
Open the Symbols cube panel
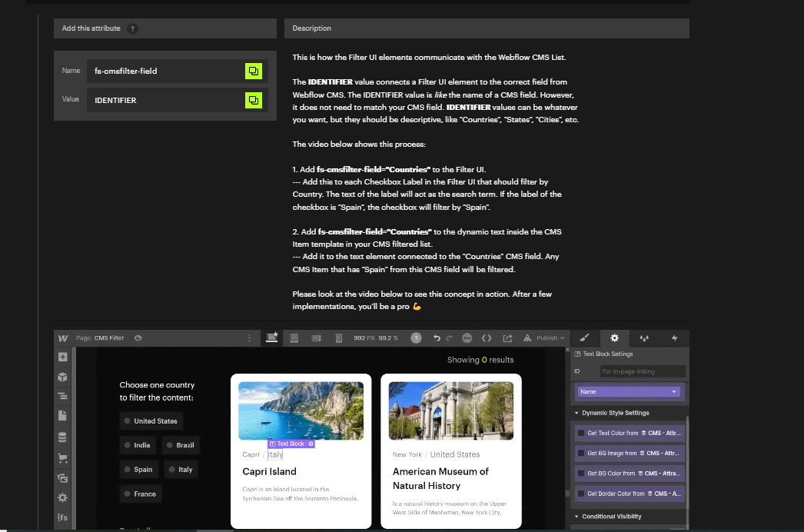[62, 377]
